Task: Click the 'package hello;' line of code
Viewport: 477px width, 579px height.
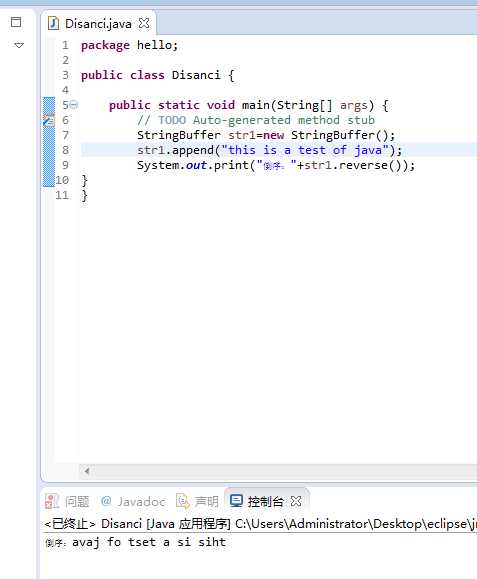Action: (x=129, y=45)
